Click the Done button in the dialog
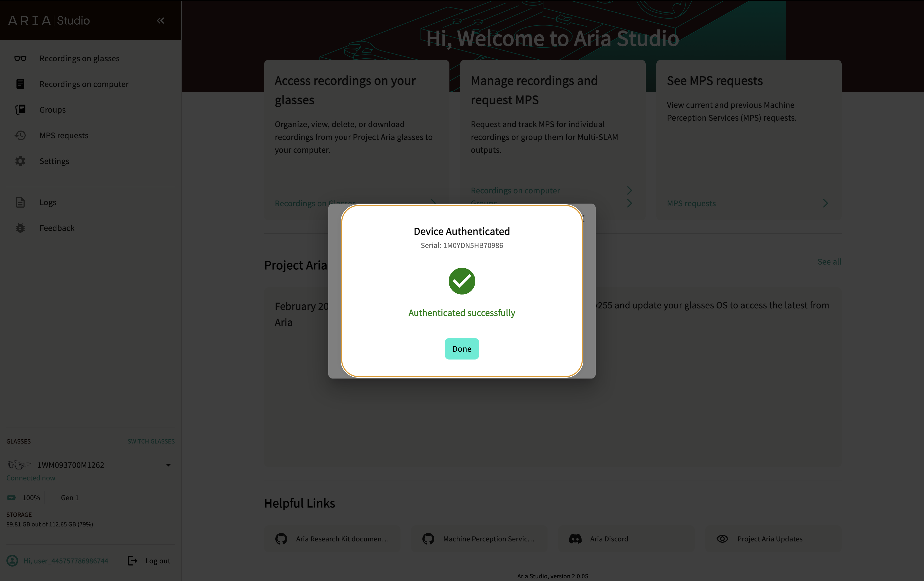The height and width of the screenshot is (581, 924). tap(462, 349)
